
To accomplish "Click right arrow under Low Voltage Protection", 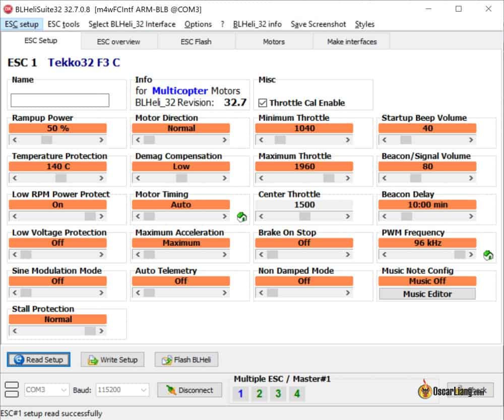I will [101, 254].
